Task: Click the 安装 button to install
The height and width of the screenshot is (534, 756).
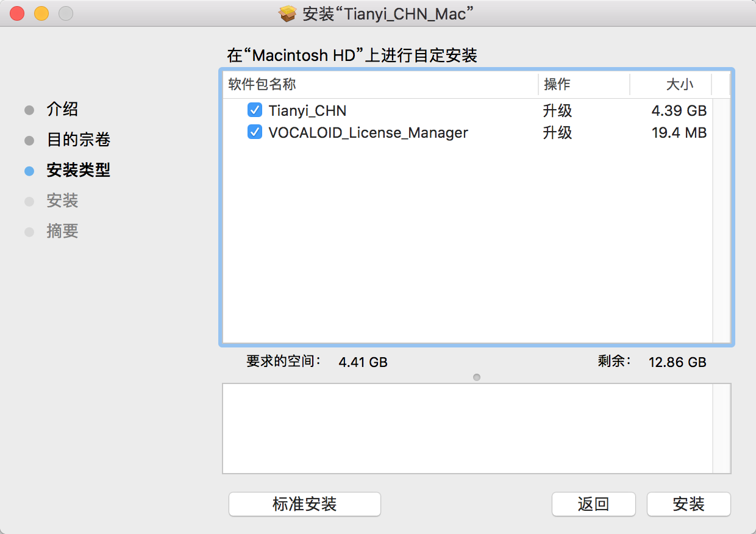Action: point(689,504)
